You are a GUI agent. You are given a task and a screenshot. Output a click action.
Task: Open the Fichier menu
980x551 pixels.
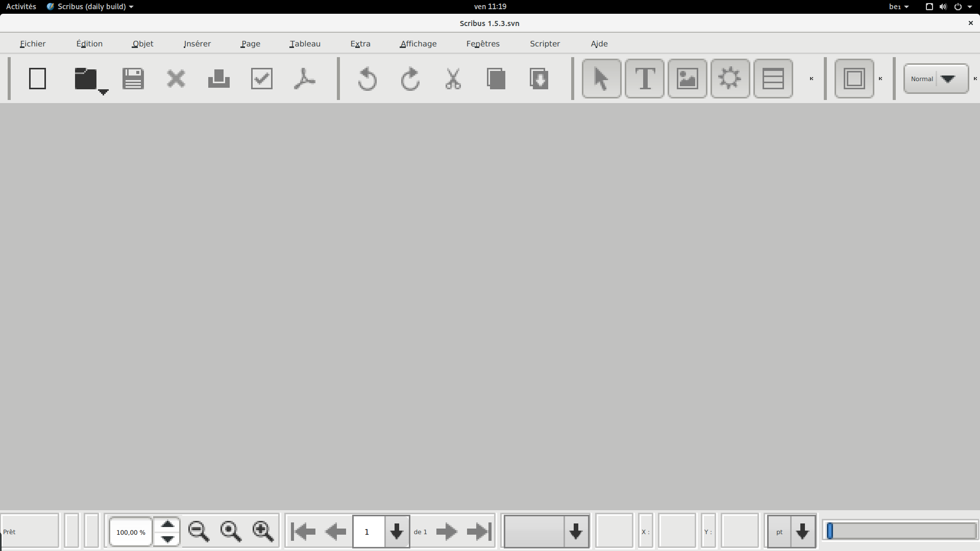[33, 44]
